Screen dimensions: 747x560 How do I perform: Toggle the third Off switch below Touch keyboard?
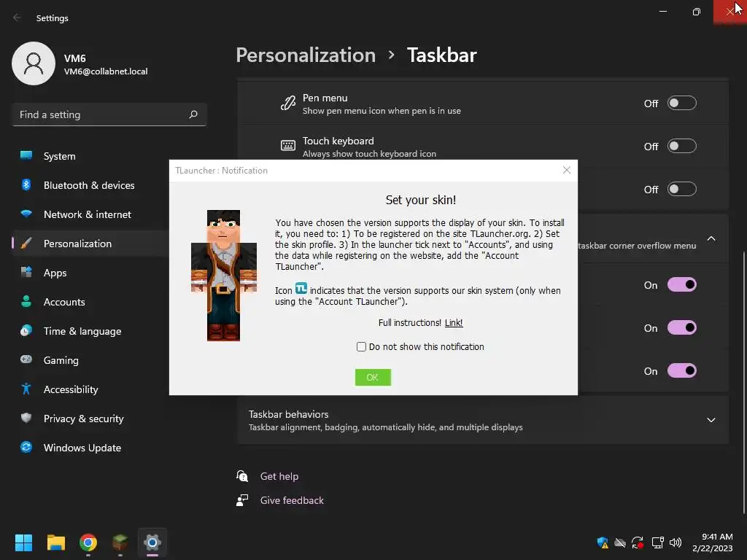[x=682, y=189]
